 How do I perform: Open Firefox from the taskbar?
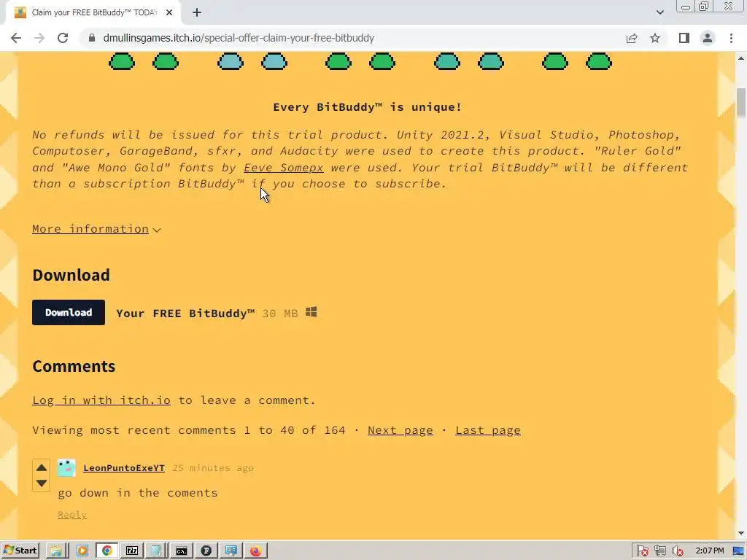coord(256,551)
